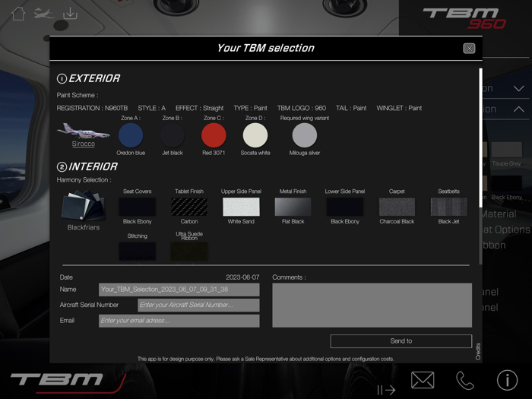This screenshot has height=399, width=532.
Task: Tap the phone contact icon
Action: click(465, 380)
